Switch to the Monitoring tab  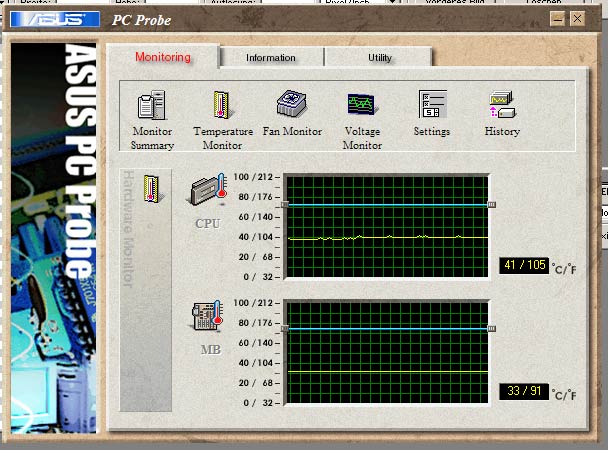(x=163, y=57)
